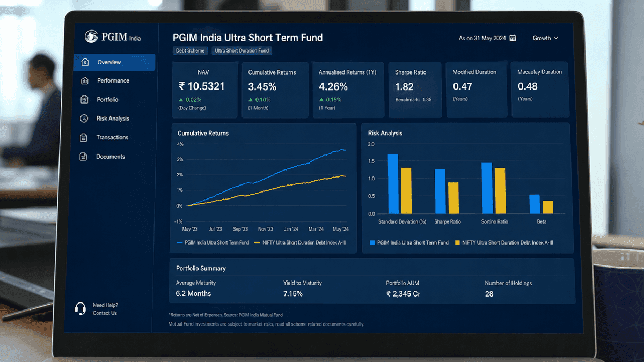Click the blue Standard Deviation bar
The width and height of the screenshot is (644, 362).
[x=393, y=184]
